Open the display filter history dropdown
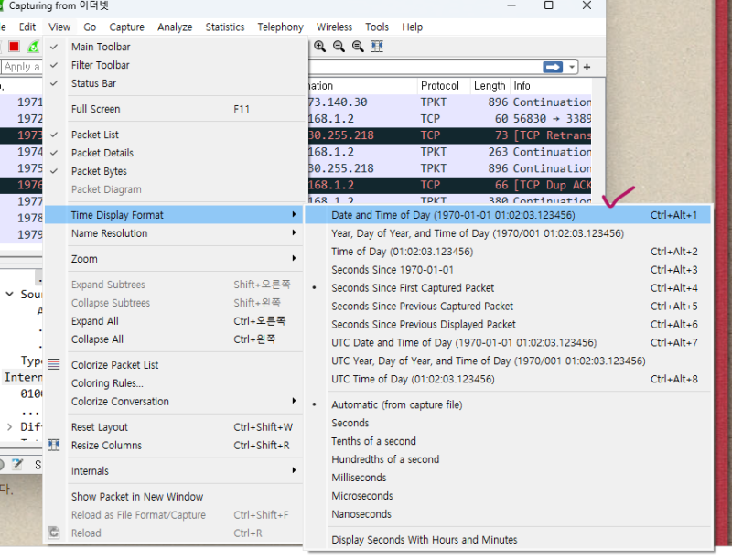This screenshot has width=732, height=560. click(573, 67)
